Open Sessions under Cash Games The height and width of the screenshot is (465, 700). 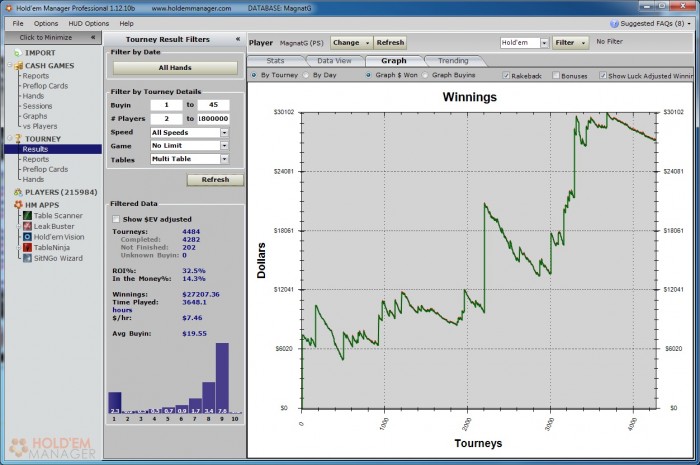[x=38, y=106]
